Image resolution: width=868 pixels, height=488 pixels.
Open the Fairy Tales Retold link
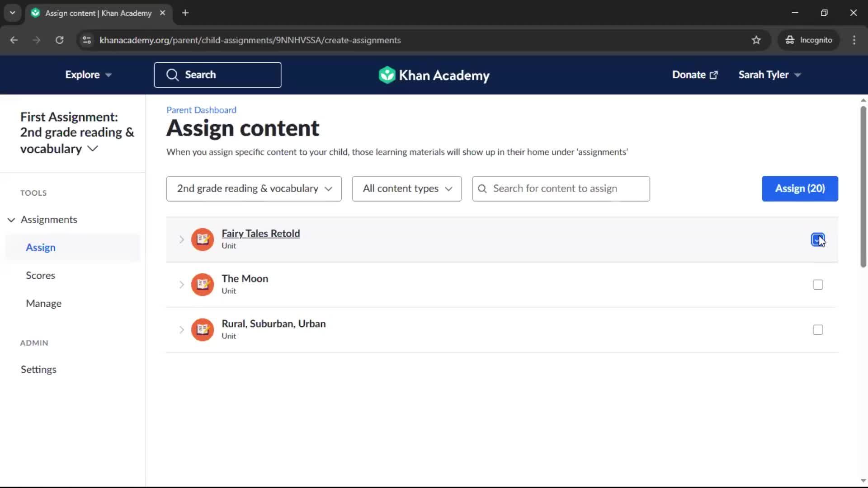(x=260, y=234)
